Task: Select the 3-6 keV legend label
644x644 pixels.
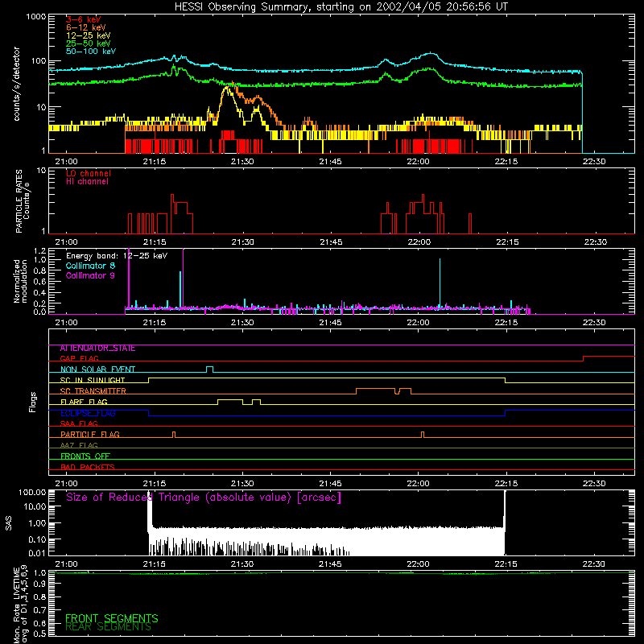Action: (x=84, y=19)
